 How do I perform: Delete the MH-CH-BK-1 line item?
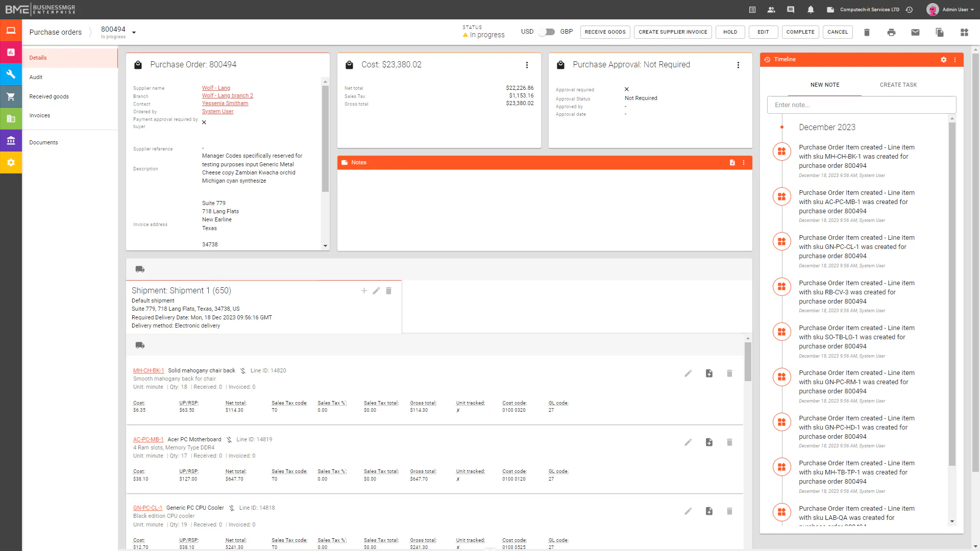pyautogui.click(x=729, y=373)
